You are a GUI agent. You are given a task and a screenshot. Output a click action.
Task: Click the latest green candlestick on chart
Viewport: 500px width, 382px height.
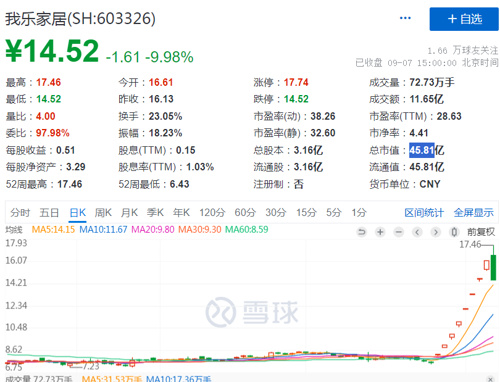493,267
